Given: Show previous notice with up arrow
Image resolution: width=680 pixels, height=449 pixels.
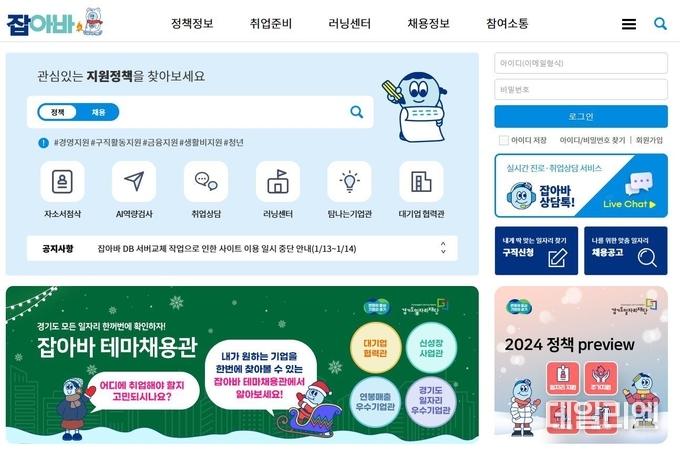Looking at the screenshot, I should [443, 244].
